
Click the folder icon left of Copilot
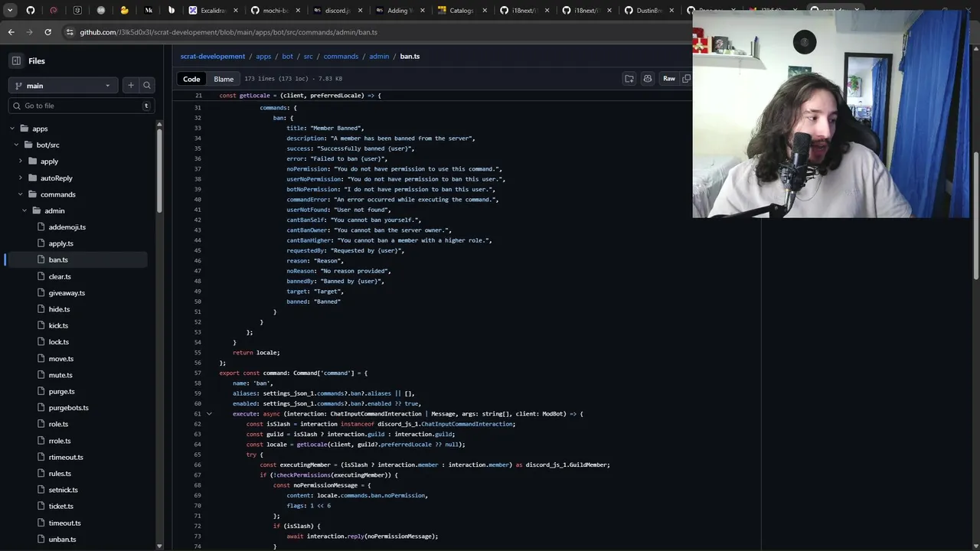point(629,79)
